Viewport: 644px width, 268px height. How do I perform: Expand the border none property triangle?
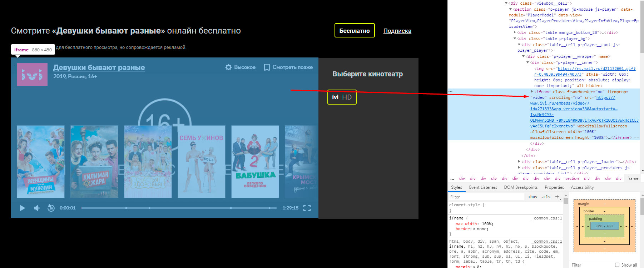475,229
